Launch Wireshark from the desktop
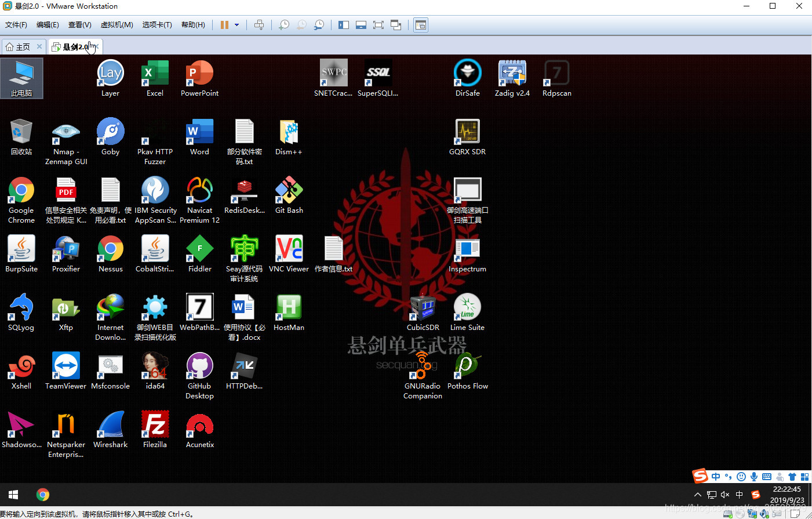 pos(110,429)
